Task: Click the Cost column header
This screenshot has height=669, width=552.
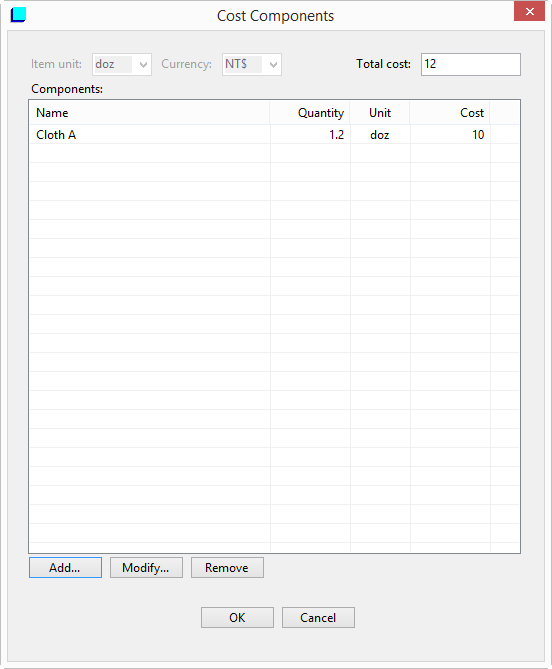Action: pyautogui.click(x=450, y=113)
